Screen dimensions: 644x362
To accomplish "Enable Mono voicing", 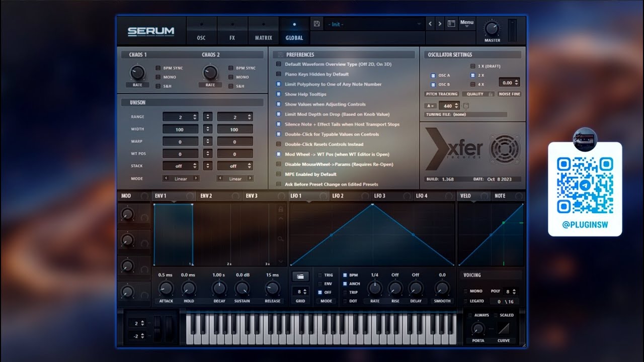I will point(465,291).
